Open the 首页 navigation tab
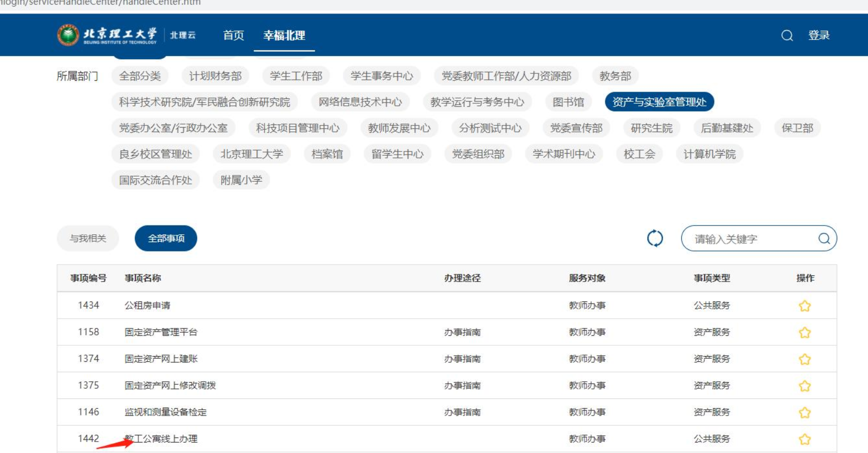The width and height of the screenshot is (868, 453). point(233,35)
